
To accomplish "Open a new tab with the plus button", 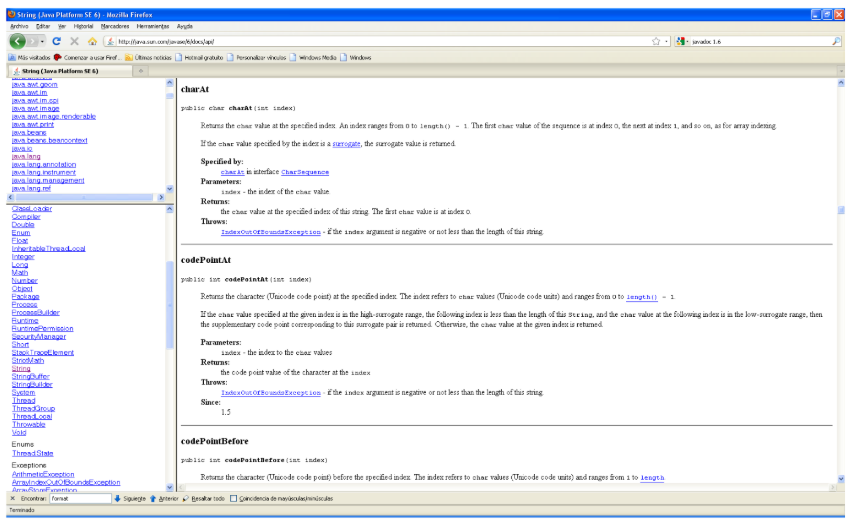I will point(141,71).
